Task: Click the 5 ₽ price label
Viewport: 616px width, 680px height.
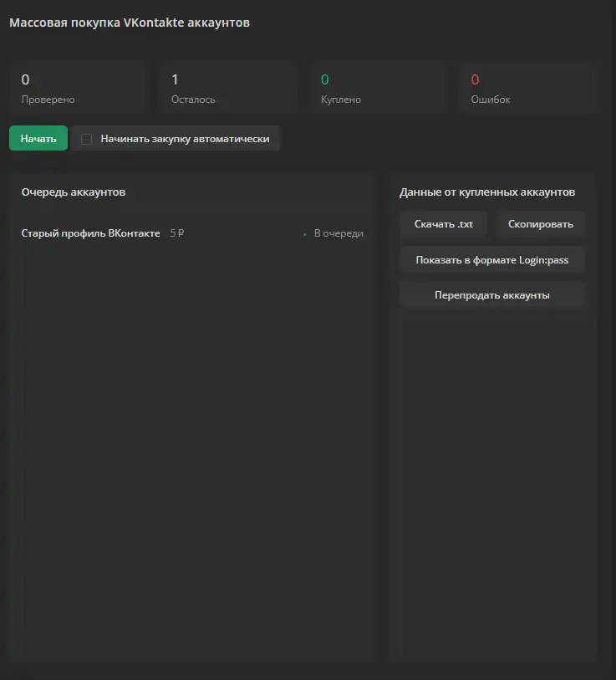Action: tap(177, 233)
